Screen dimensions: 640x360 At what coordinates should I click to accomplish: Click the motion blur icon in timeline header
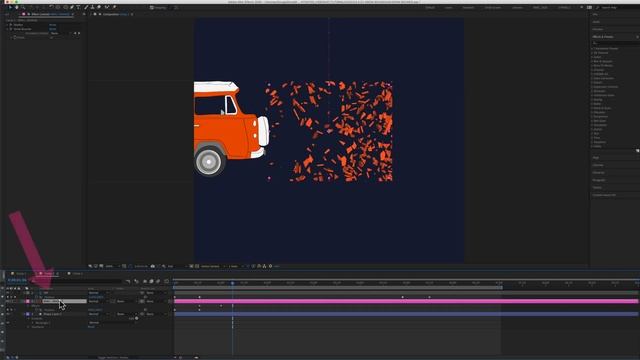(158, 281)
